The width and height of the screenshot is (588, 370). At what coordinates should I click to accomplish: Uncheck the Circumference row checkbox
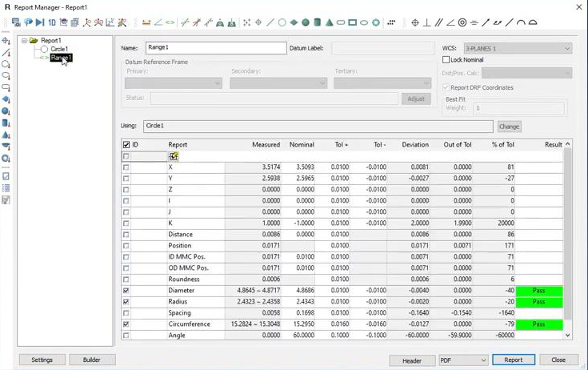pos(126,324)
